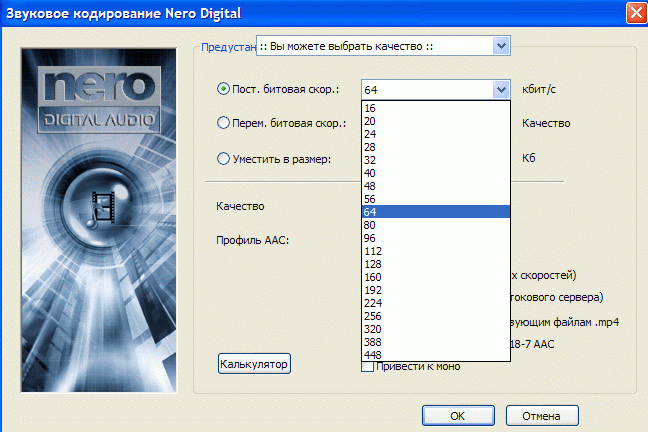Select bitrate 28 in the list
Image resolution: width=648 pixels, height=432 pixels.
(x=436, y=147)
